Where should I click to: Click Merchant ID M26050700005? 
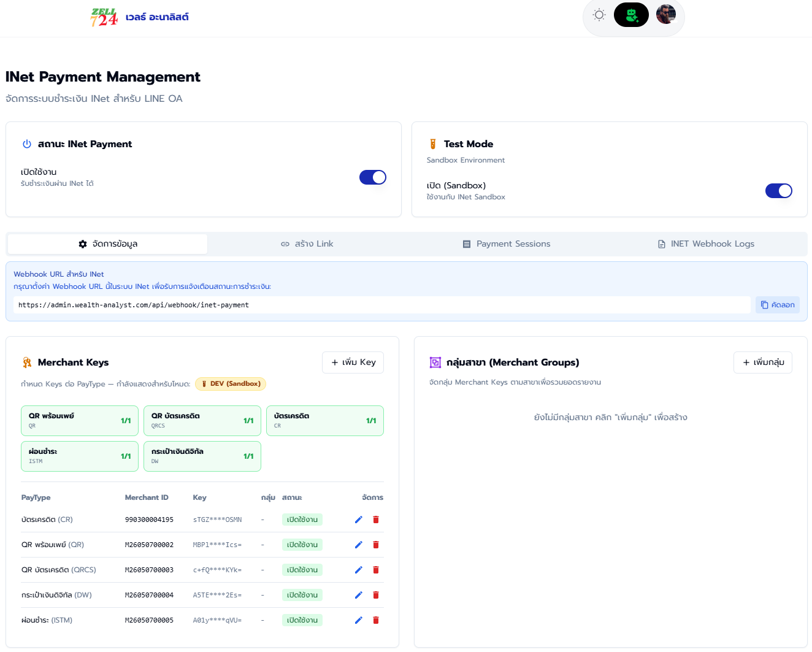pyautogui.click(x=149, y=620)
